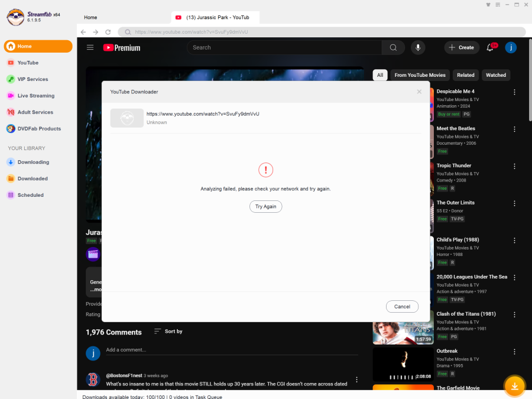Open options menu for Outbreak

coord(514,352)
